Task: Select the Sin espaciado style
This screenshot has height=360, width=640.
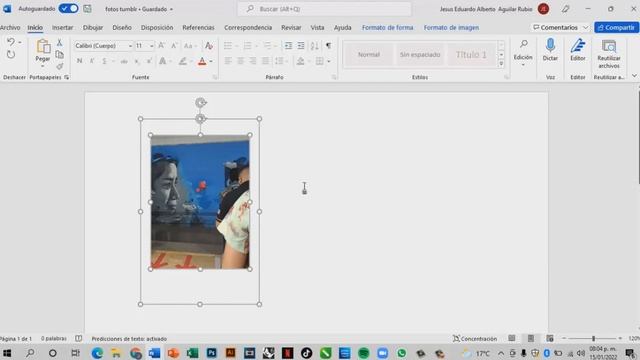Action: pos(420,54)
